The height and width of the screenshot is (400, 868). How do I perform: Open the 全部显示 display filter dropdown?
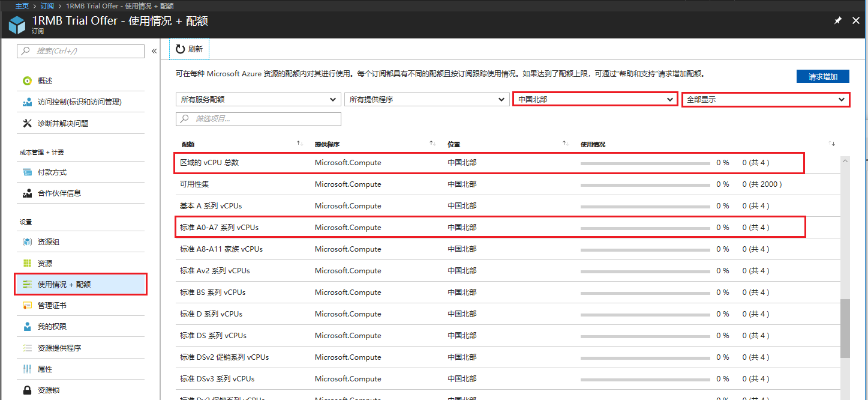pos(765,100)
